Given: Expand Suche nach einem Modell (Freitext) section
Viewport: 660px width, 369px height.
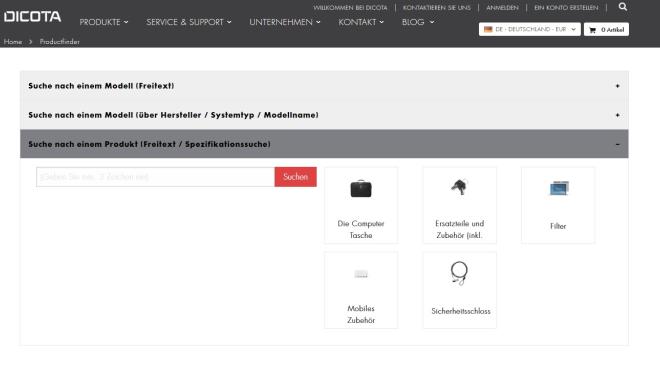Looking at the screenshot, I should click(324, 86).
